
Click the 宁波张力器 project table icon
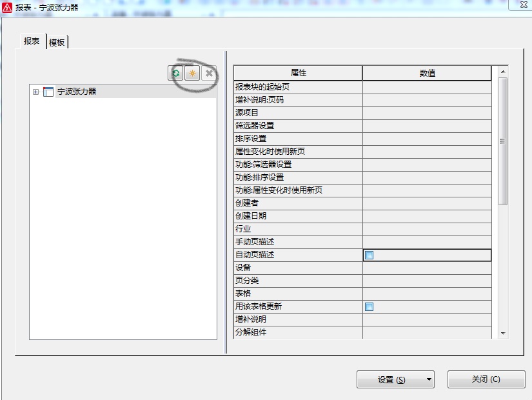(48, 92)
